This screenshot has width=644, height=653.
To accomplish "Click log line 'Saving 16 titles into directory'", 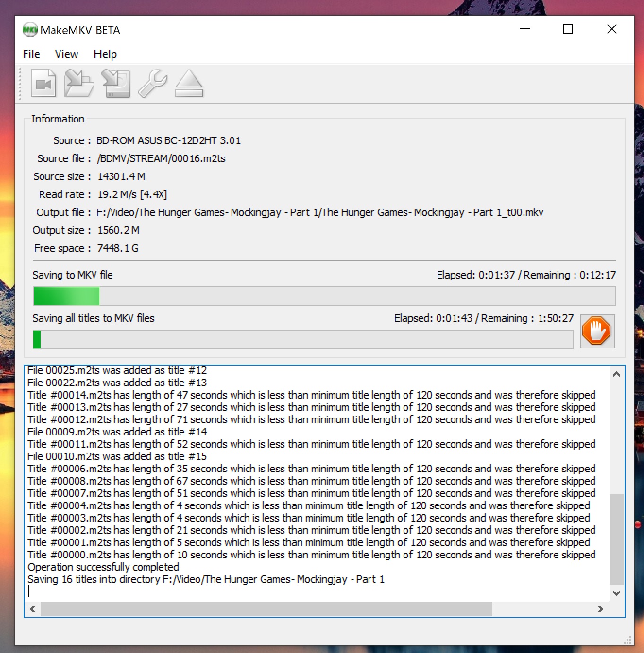I will tap(206, 579).
